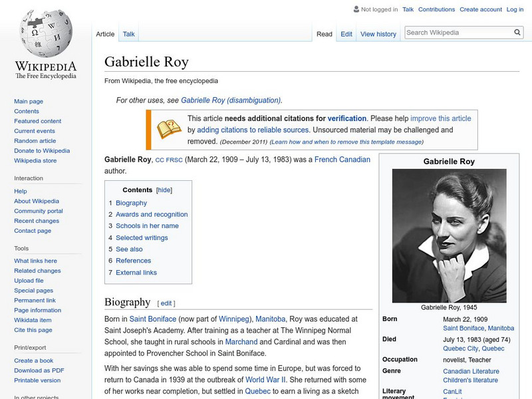Open the FRSC post-nominal link
The width and height of the screenshot is (532, 399).
(x=174, y=160)
